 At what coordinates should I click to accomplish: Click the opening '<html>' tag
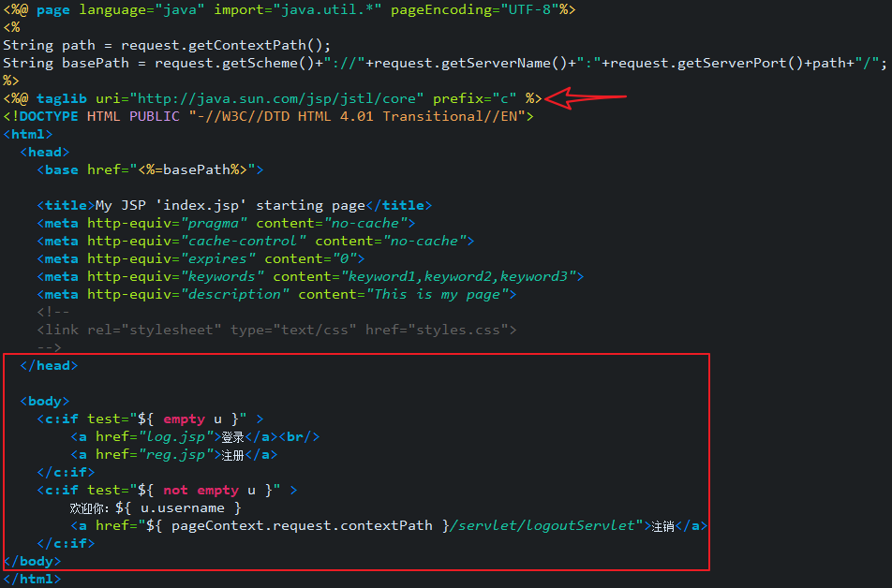point(28,134)
